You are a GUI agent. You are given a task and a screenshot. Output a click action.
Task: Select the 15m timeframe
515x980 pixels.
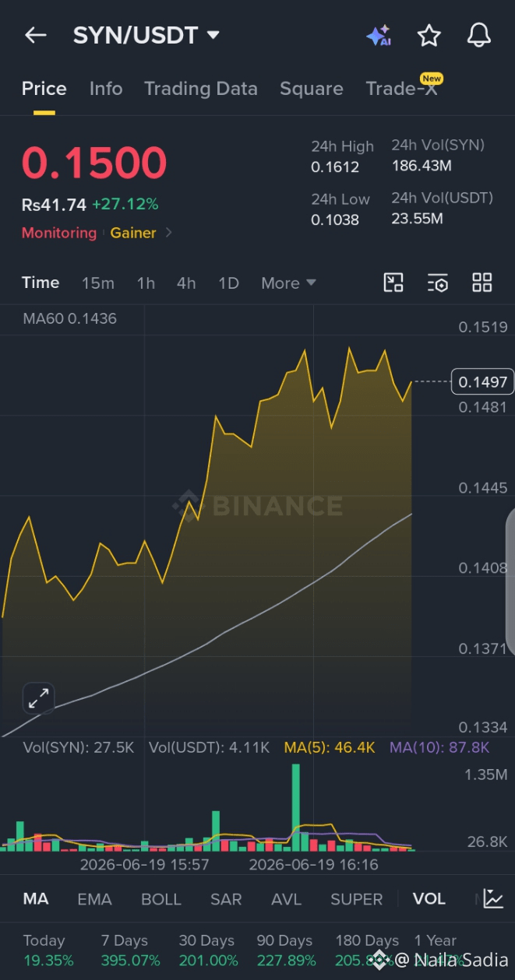(x=98, y=283)
